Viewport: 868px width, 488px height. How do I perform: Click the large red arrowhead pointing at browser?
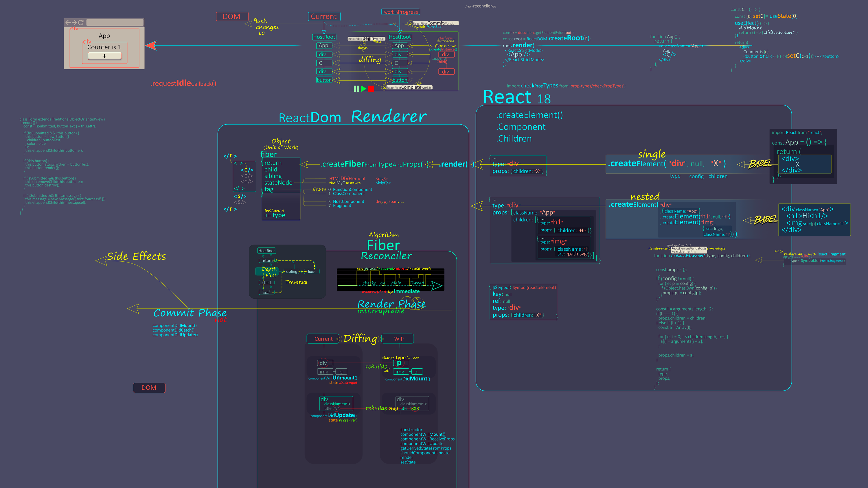[151, 45]
